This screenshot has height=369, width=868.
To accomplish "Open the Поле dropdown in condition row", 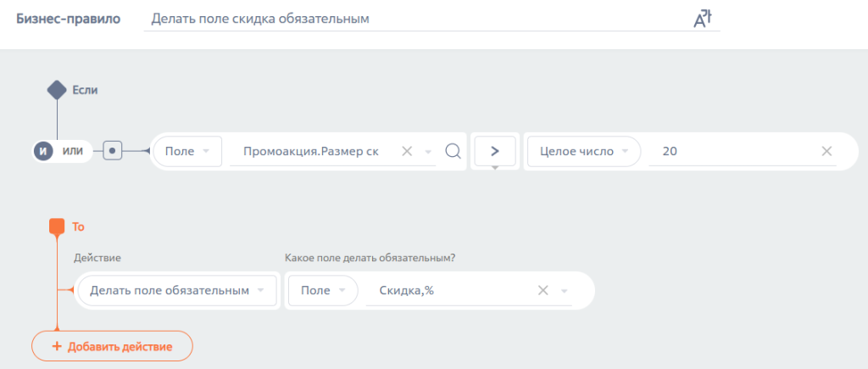I will 186,151.
